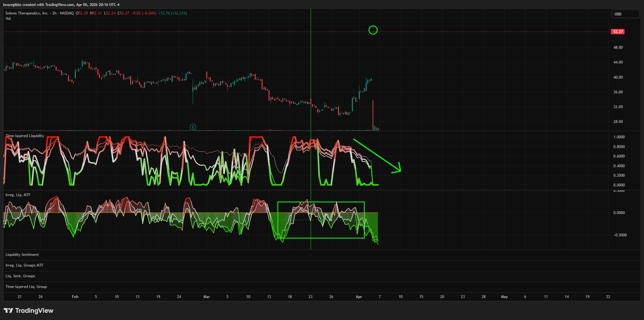Click the TradingView logo in footer
This screenshot has height=320, width=644.
point(29,311)
